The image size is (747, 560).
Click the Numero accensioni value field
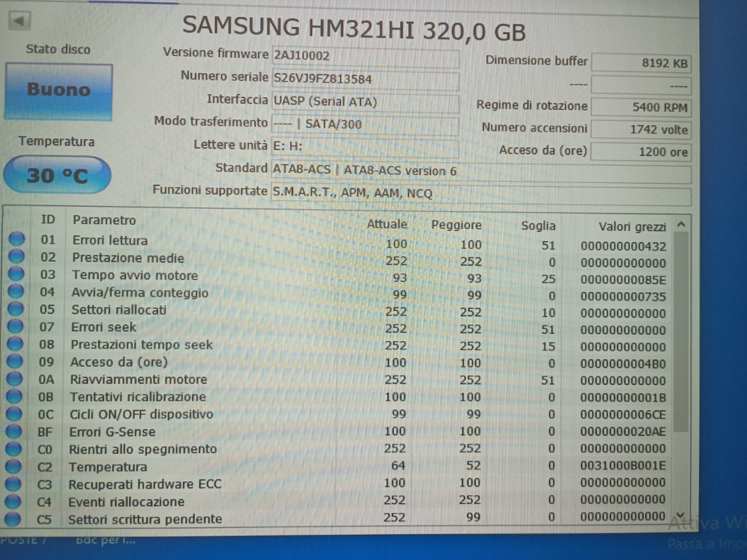pos(641,129)
